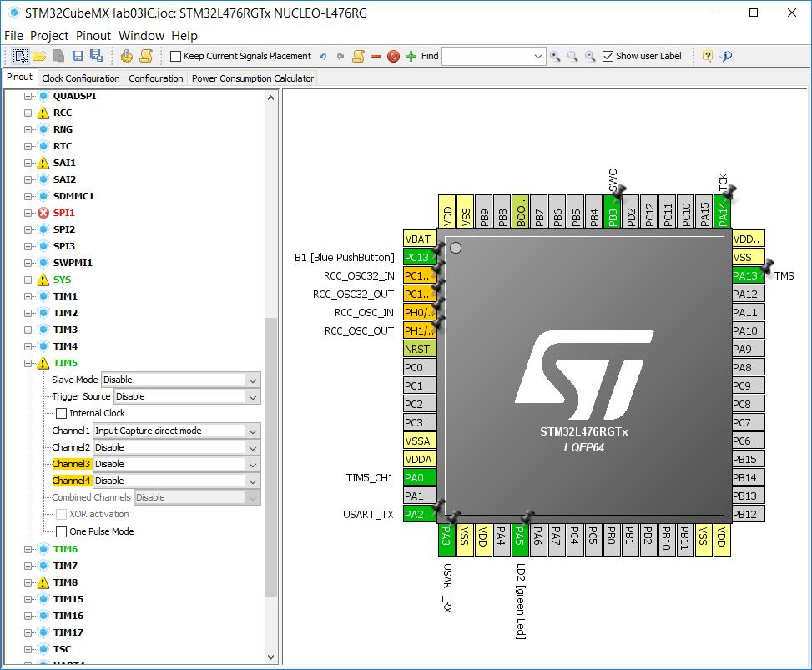812x670 pixels.
Task: Click the warning icon next to RCC
Action: tap(43, 113)
